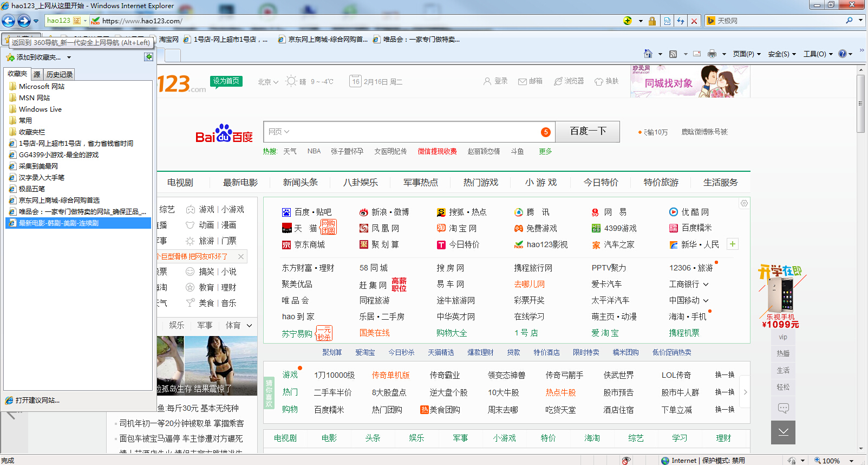This screenshot has width=868, height=465.
Task: Click the Home page icon in command bar
Action: (648, 54)
